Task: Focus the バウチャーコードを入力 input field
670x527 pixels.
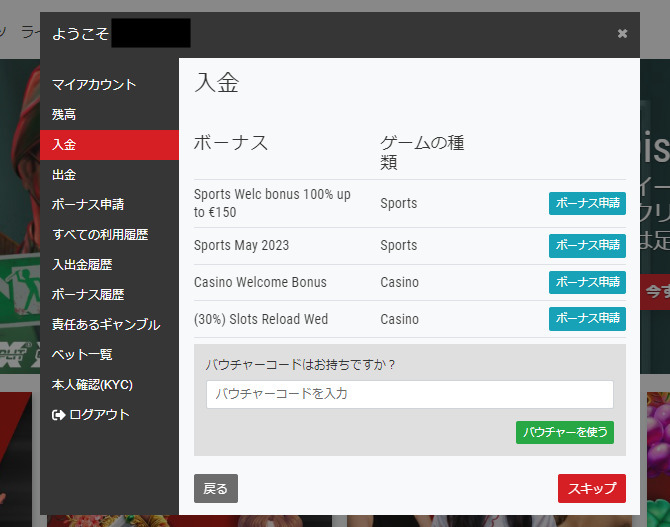Action: pyautogui.click(x=410, y=395)
